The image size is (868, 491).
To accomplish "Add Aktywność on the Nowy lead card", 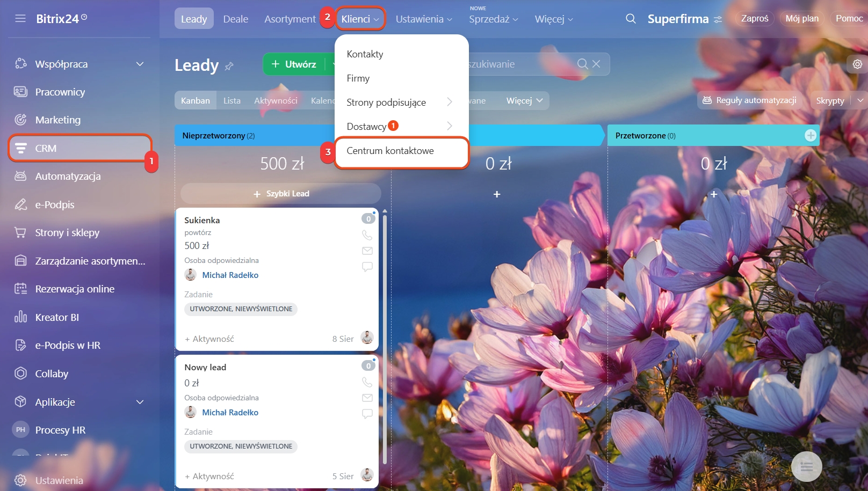I will click(209, 476).
